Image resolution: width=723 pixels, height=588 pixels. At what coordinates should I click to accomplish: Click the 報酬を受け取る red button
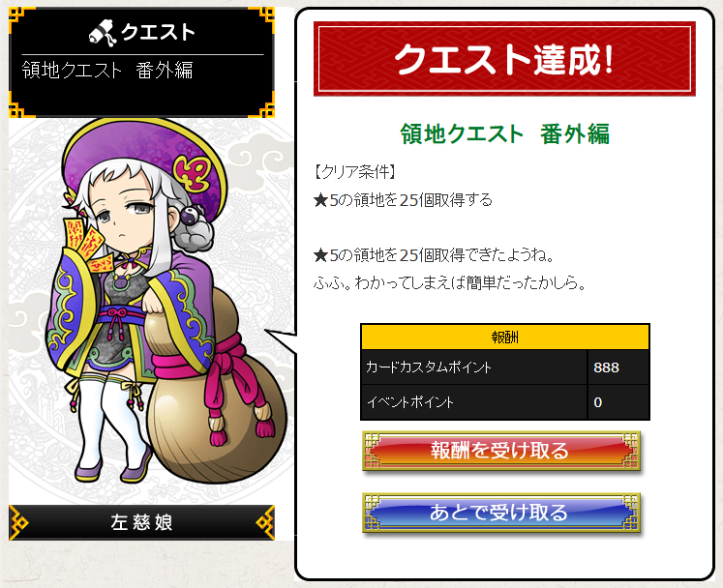(501, 451)
